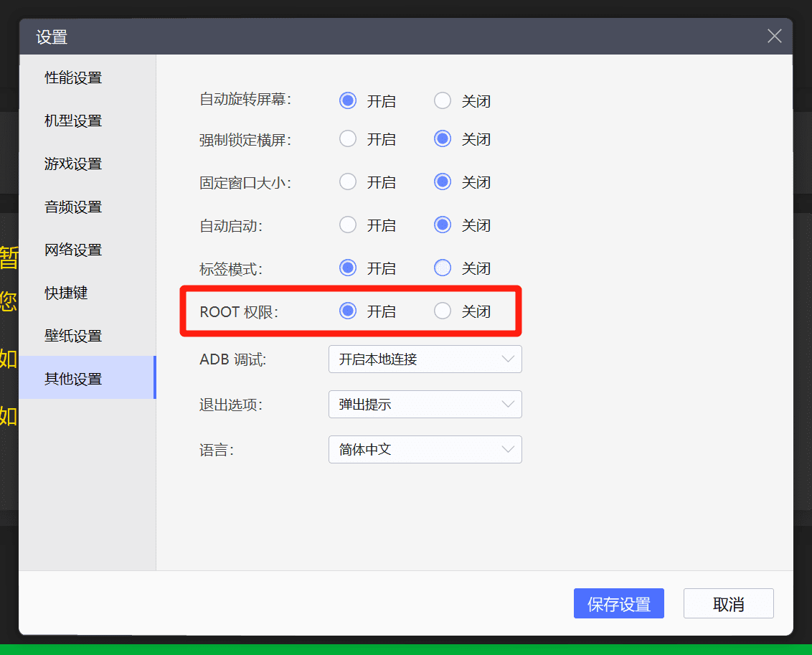Viewport: 812px width, 655px height.
Task: Go to the 游戏设置 tab
Action: pyautogui.click(x=73, y=164)
